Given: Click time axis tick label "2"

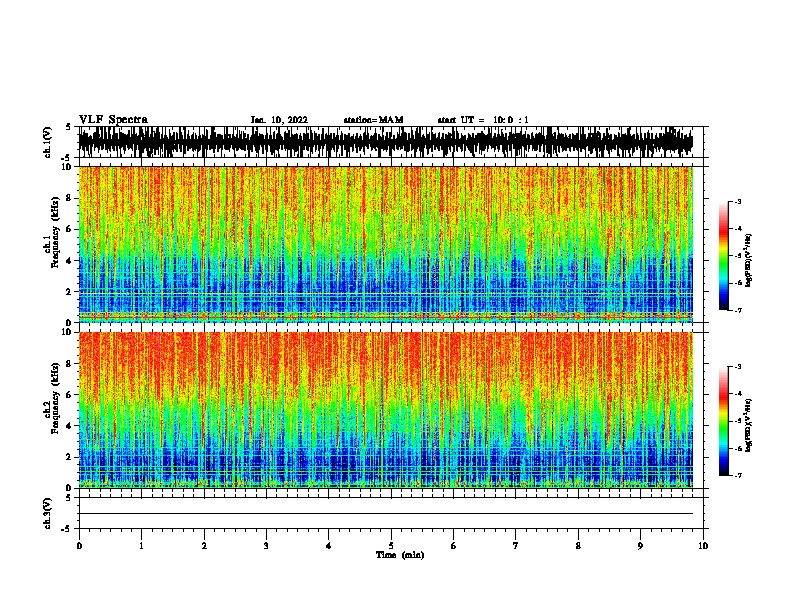Looking at the screenshot, I should pos(204,545).
